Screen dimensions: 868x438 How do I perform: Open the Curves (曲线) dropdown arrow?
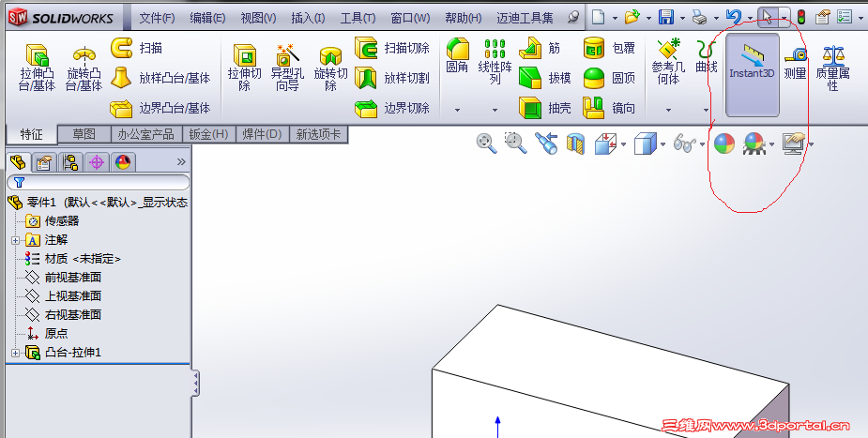(x=706, y=110)
